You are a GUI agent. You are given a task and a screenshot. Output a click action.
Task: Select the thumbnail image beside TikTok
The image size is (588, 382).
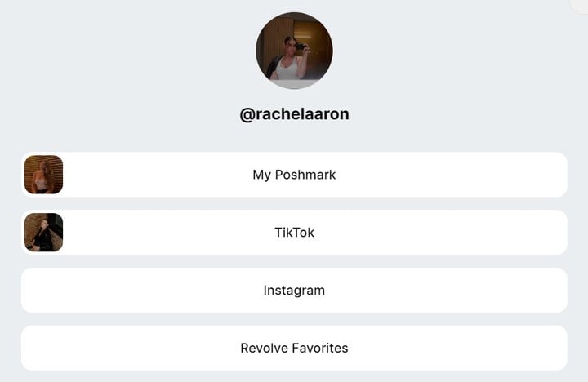point(43,233)
